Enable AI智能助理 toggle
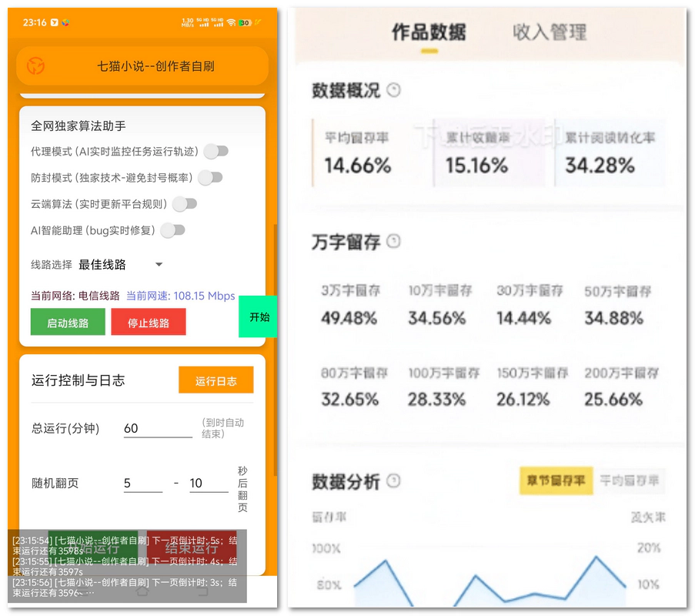 pyautogui.click(x=172, y=230)
